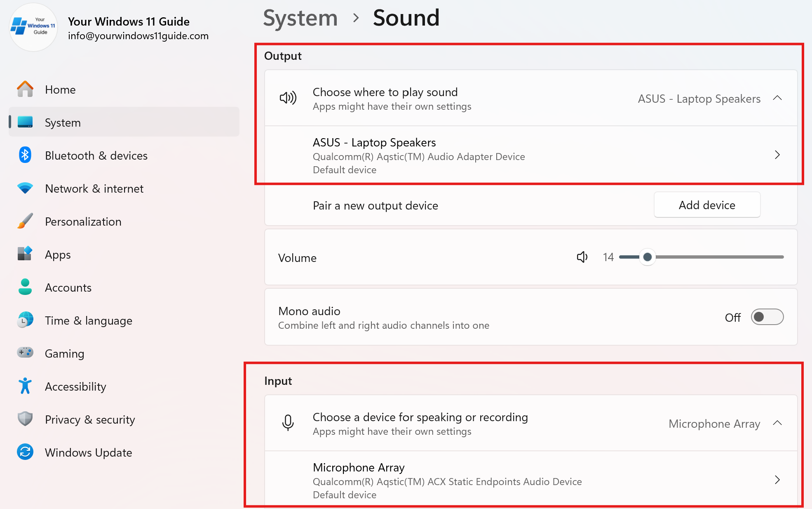This screenshot has width=812, height=509.
Task: Click System in the breadcrumb
Action: 300,18
